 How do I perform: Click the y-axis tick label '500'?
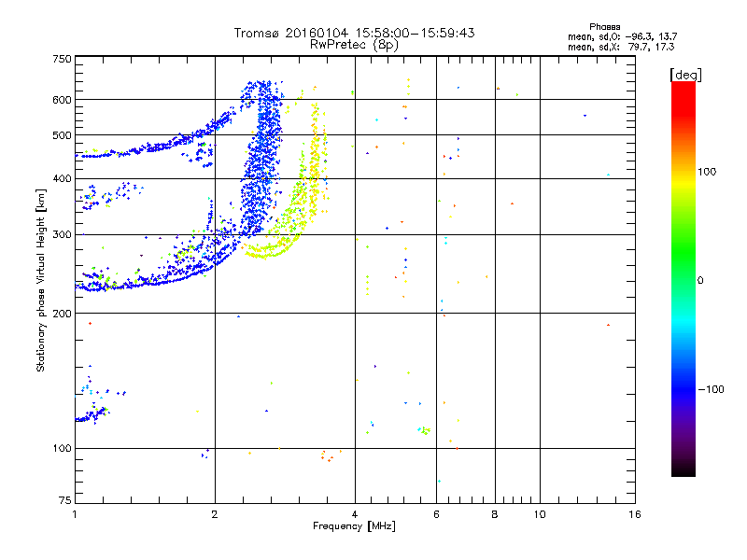point(62,135)
